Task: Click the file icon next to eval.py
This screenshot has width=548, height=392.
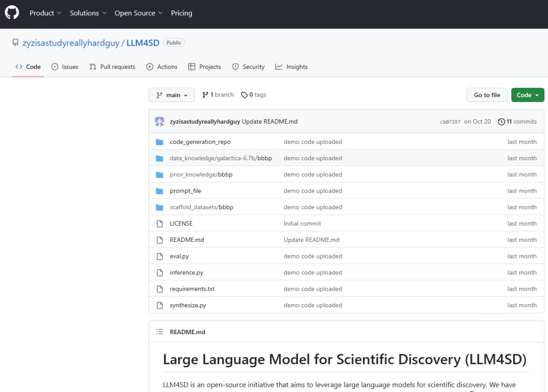Action: click(x=160, y=257)
